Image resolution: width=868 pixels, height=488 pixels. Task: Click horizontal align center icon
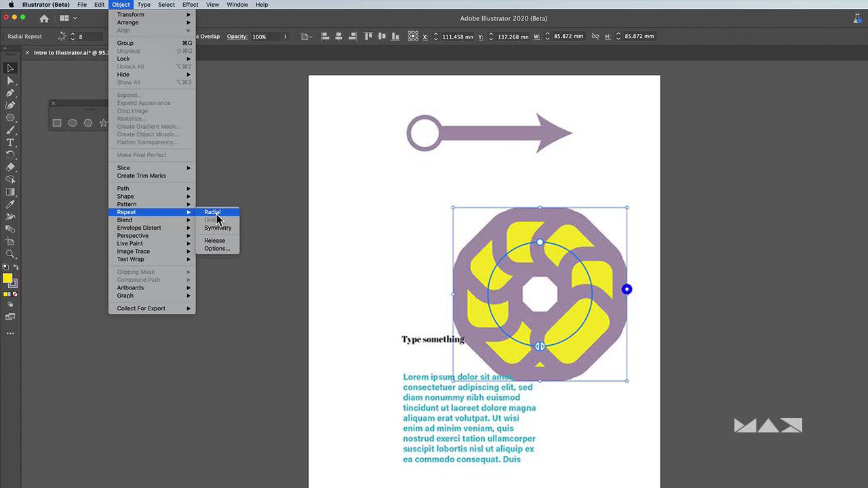click(x=337, y=37)
